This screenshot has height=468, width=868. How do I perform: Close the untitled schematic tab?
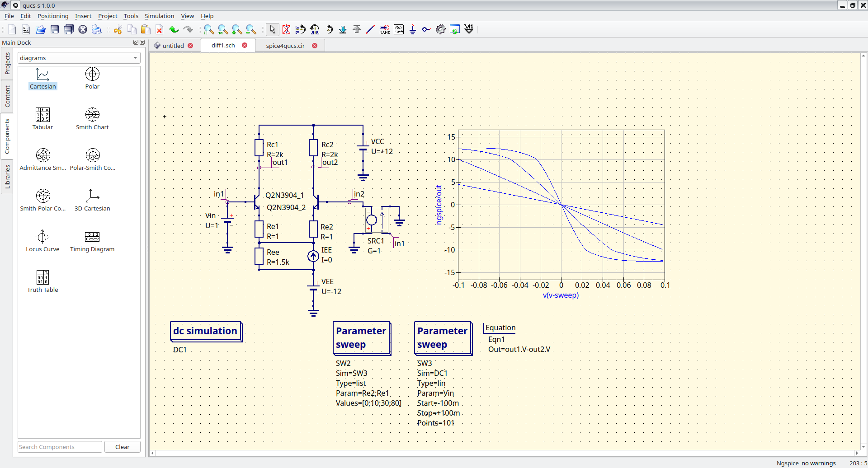pyautogui.click(x=191, y=45)
